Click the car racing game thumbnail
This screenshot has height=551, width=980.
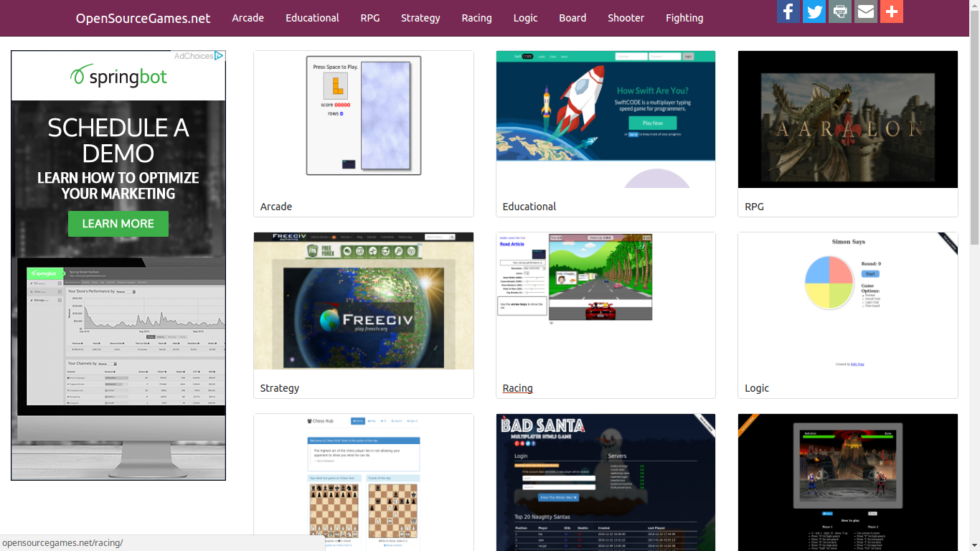pyautogui.click(x=606, y=301)
